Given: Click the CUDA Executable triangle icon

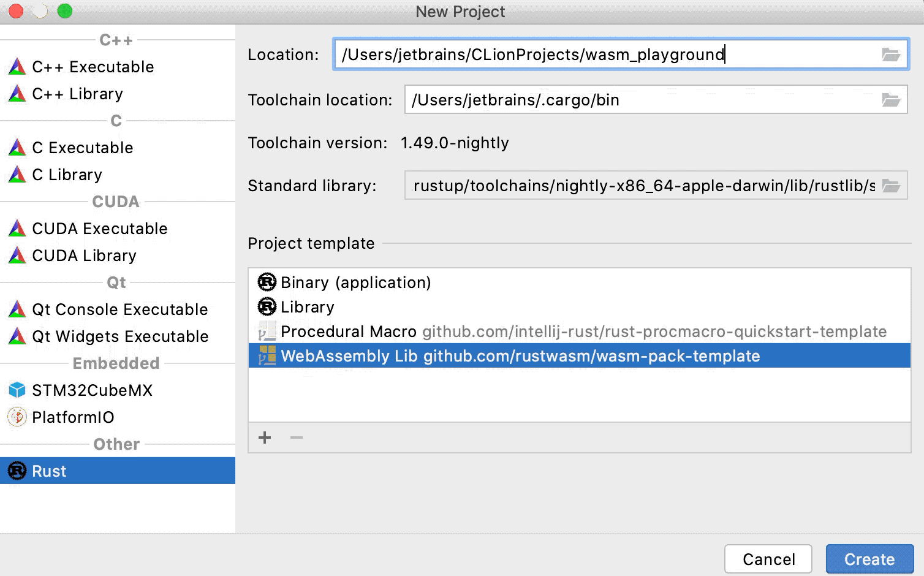Looking at the screenshot, I should click(x=17, y=229).
